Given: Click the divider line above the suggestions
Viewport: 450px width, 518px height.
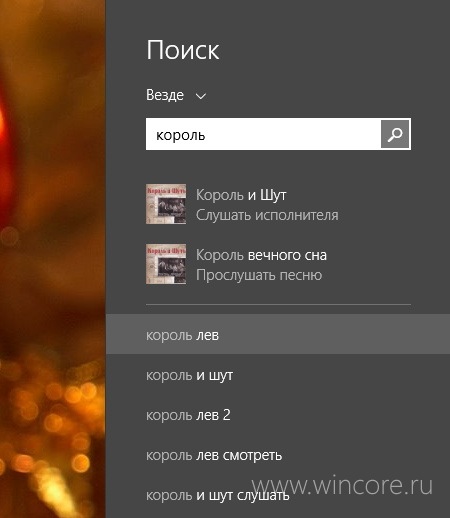Looking at the screenshot, I should pos(278,304).
